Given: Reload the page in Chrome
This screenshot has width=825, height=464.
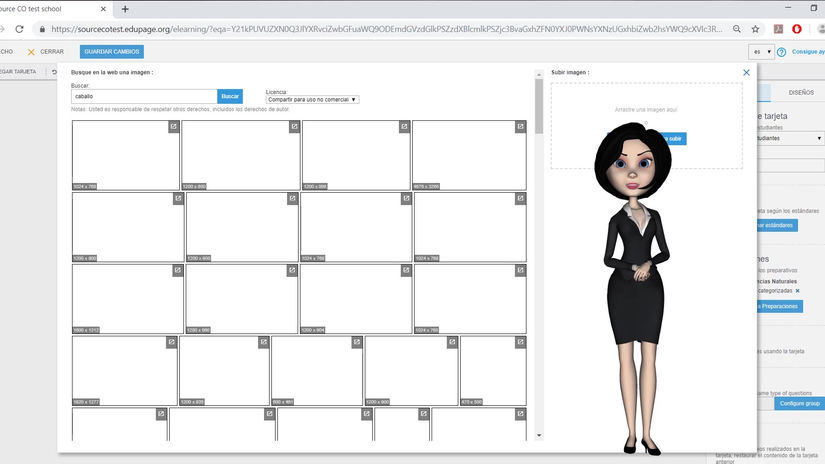Looking at the screenshot, I should (x=19, y=29).
